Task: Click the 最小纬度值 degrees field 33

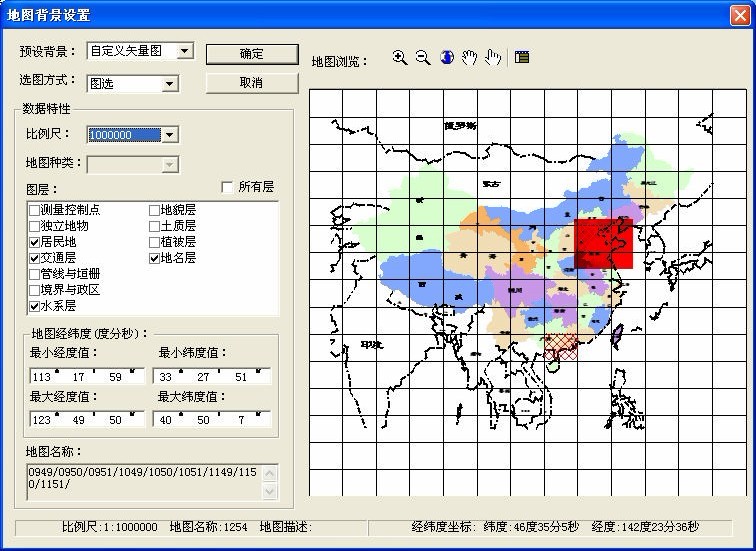Action: (165, 376)
